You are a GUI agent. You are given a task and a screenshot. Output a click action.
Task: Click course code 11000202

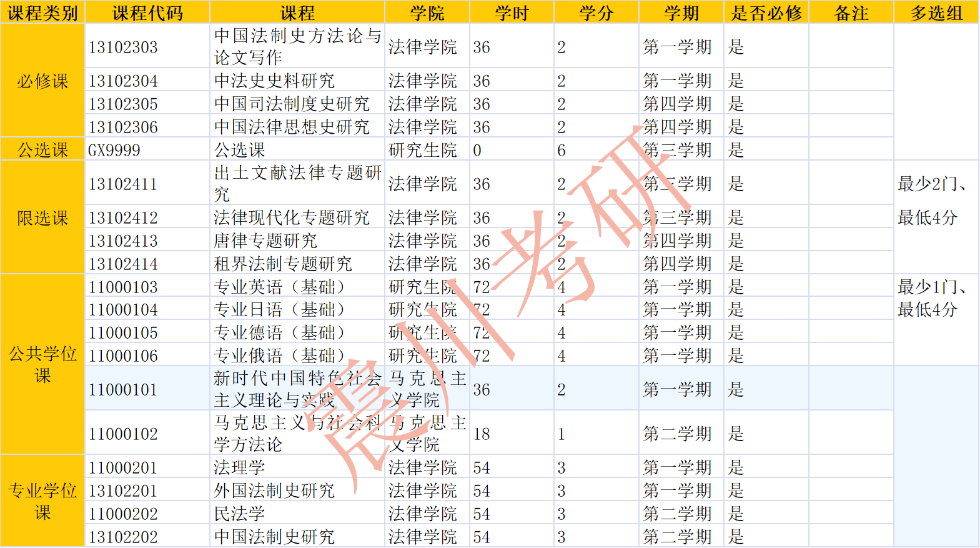coord(123,514)
